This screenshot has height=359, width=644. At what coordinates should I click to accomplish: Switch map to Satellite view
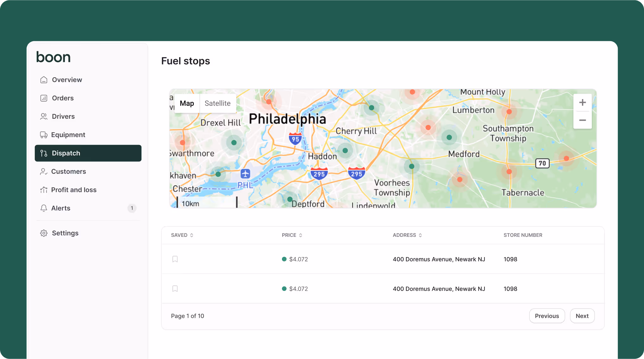tap(217, 104)
